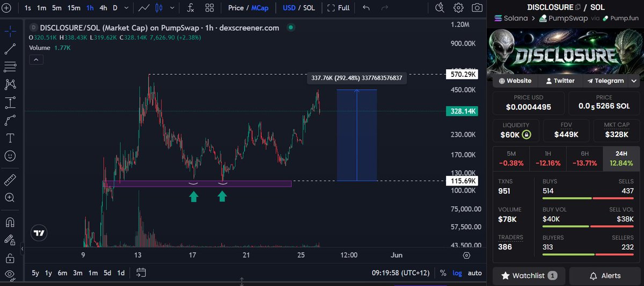Switch to 1m timeframe
Screen dimensions: 644x286
click(41, 8)
